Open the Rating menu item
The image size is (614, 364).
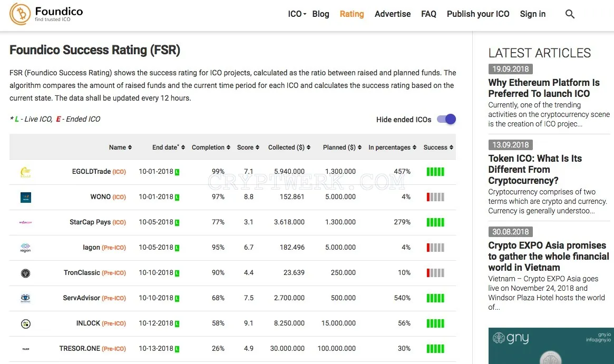[x=352, y=14]
